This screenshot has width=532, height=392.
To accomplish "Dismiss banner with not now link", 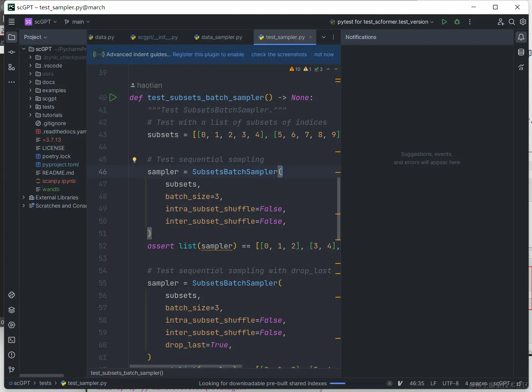I will click(324, 54).
